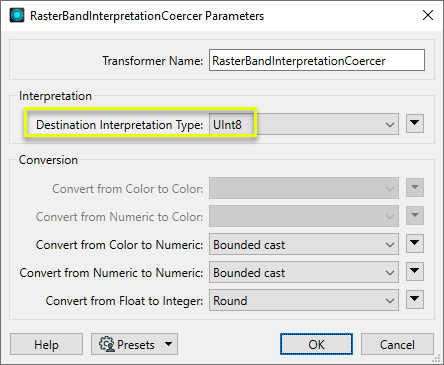
Task: Open the Presets dropdown arrow
Action: (x=169, y=344)
